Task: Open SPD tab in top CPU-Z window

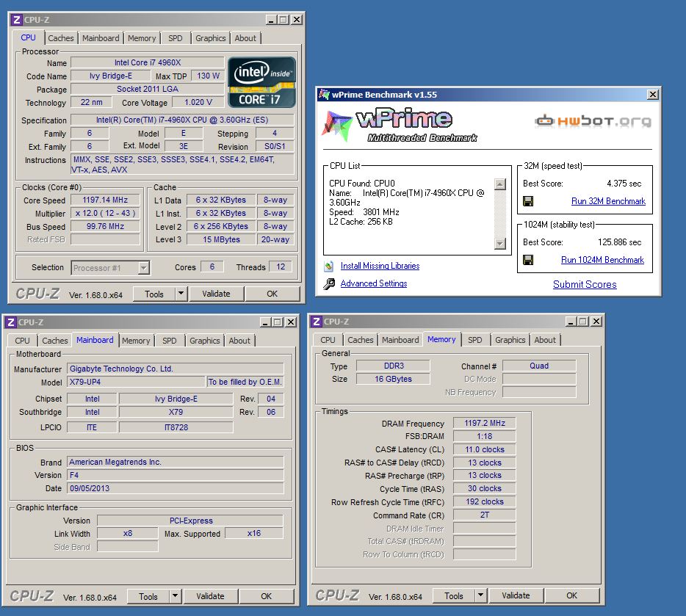Action: (x=176, y=38)
